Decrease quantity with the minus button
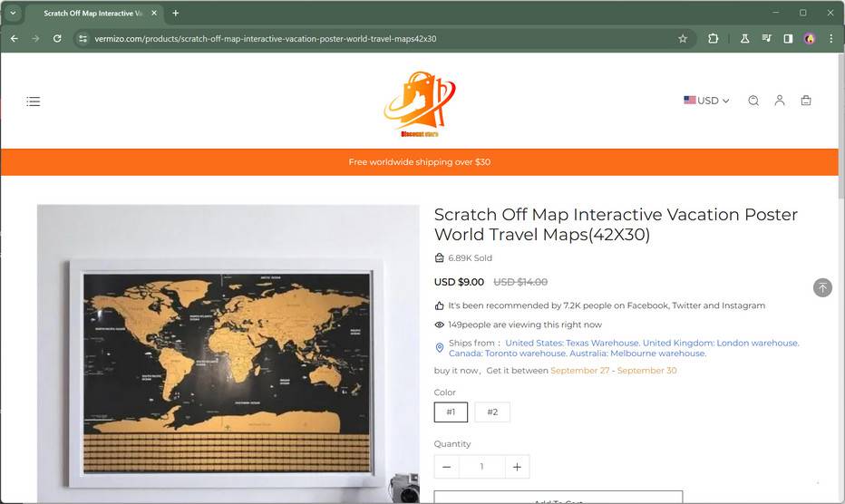The height and width of the screenshot is (504, 845). [x=446, y=467]
